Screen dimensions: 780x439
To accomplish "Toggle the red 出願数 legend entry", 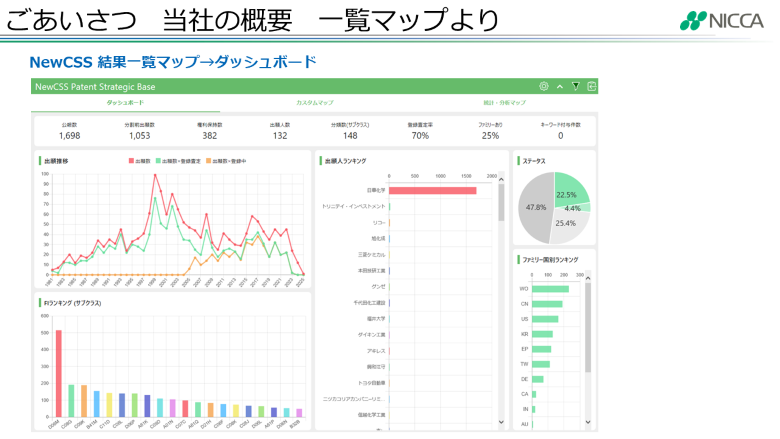I will click(140, 161).
